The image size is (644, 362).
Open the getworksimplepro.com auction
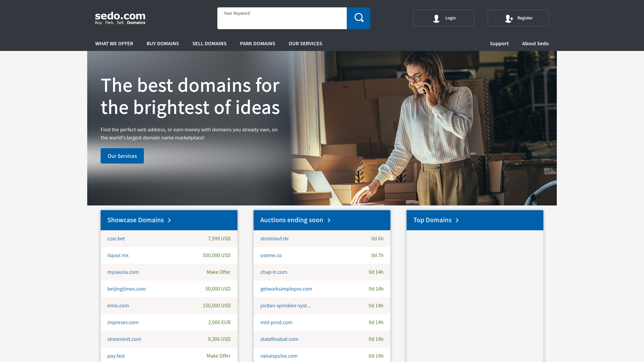[286, 289]
